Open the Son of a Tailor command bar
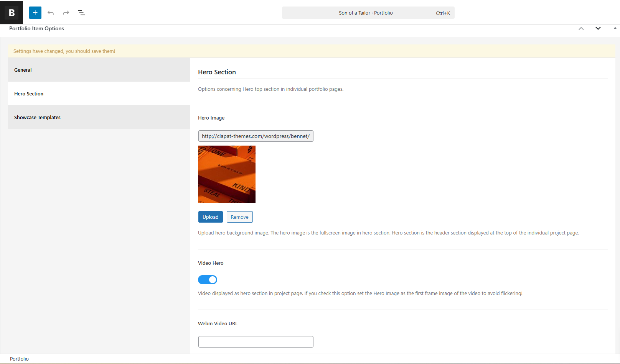 pos(368,13)
